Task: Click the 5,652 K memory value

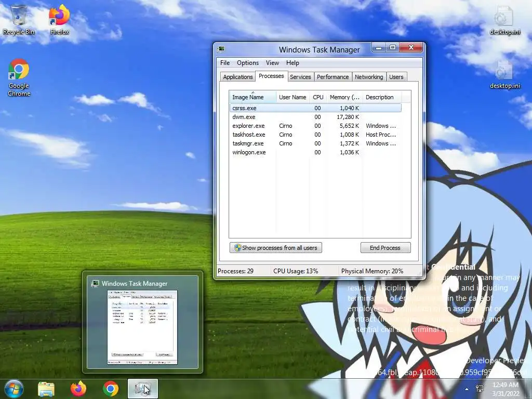Action: pyautogui.click(x=349, y=126)
